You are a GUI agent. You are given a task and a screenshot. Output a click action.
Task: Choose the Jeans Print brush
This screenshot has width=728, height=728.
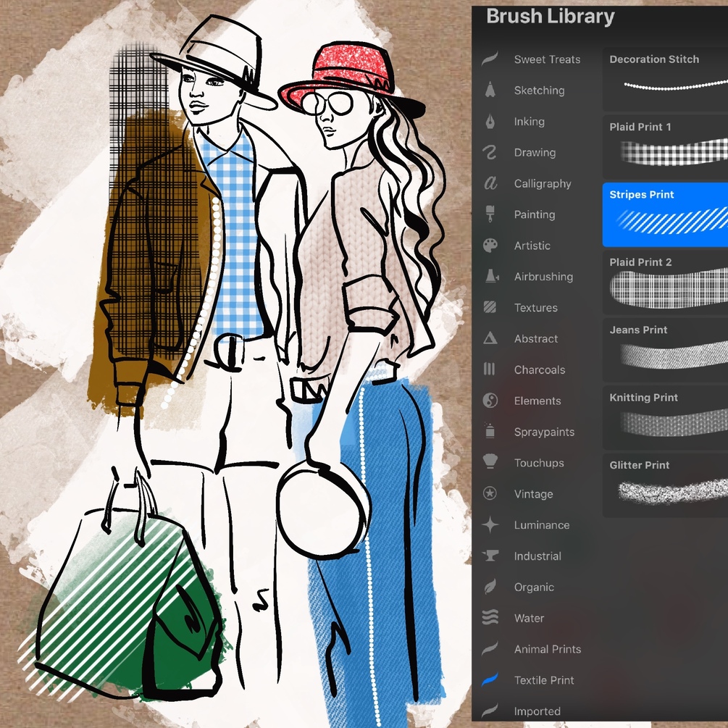pos(665,350)
